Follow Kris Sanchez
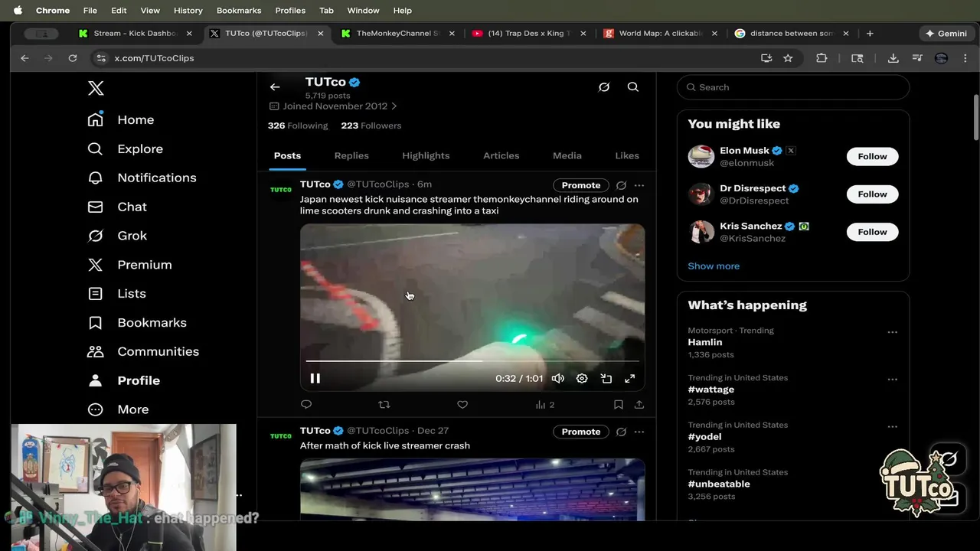The width and height of the screenshot is (980, 551). point(872,232)
